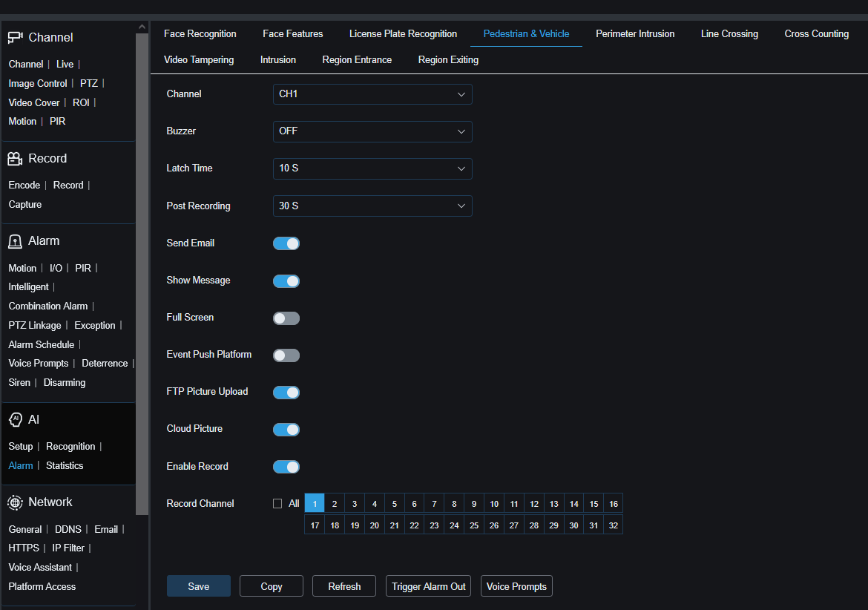Switch to Face Features tab
Image resolution: width=868 pixels, height=610 pixels.
point(293,34)
